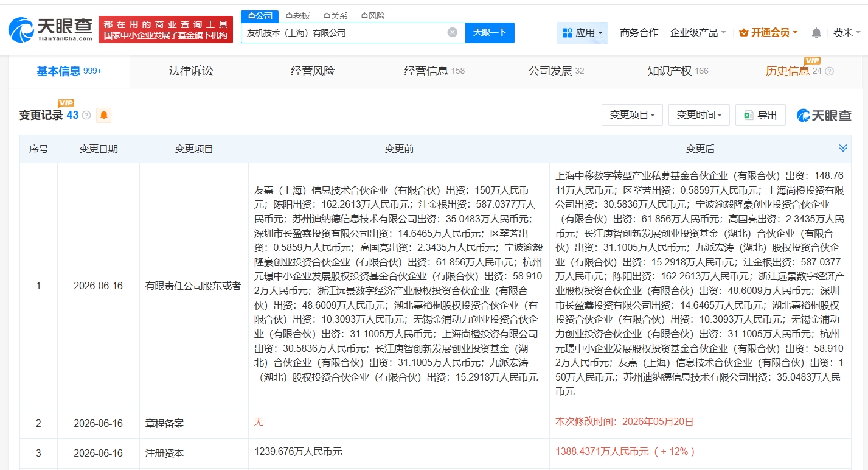Click the 序号 column header

tap(38, 149)
